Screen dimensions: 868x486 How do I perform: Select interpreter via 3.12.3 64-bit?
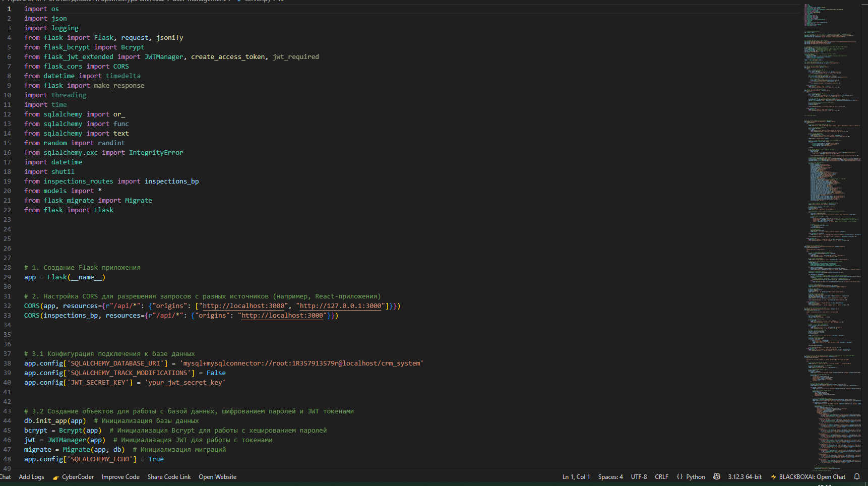tap(745, 477)
